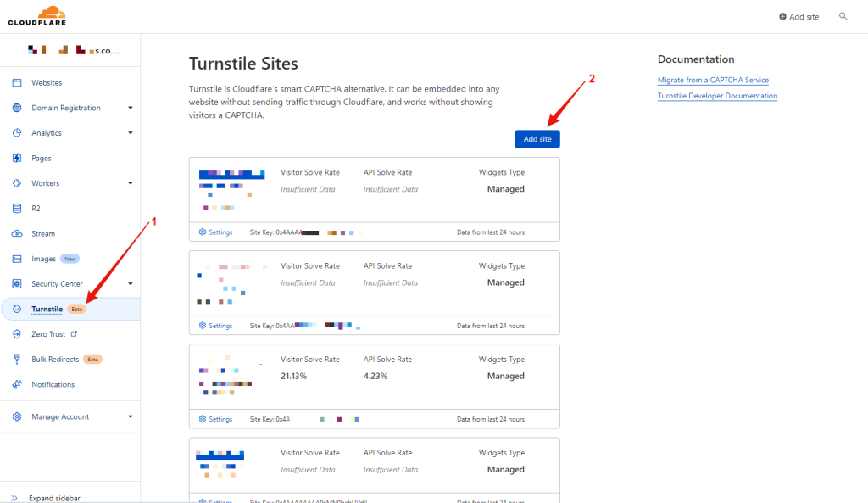
Task: Expand the Analytics submenu arrow
Action: 131,133
